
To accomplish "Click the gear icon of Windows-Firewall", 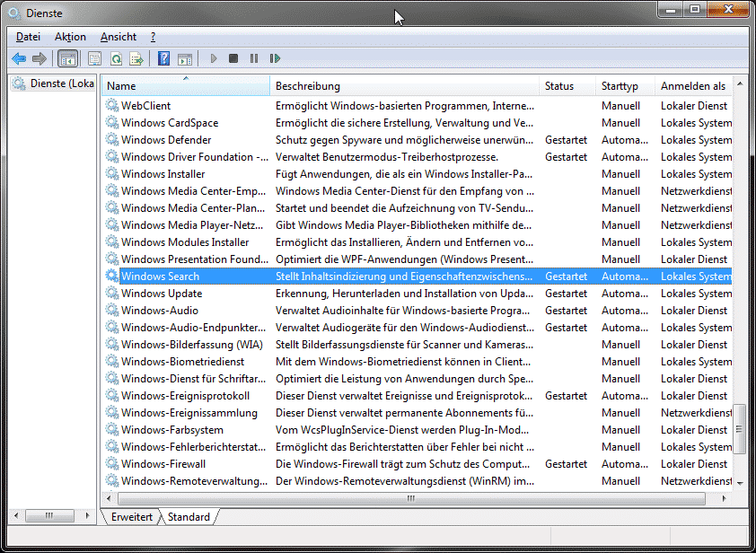I will tap(112, 463).
